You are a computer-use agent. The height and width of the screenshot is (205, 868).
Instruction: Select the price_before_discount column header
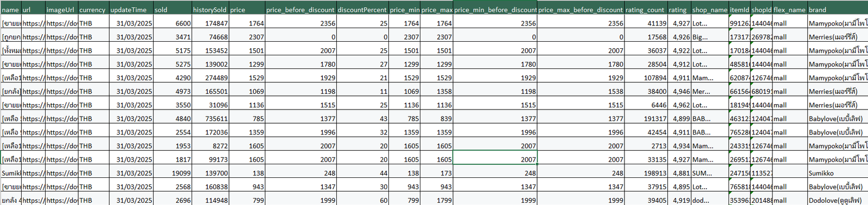pyautogui.click(x=301, y=10)
